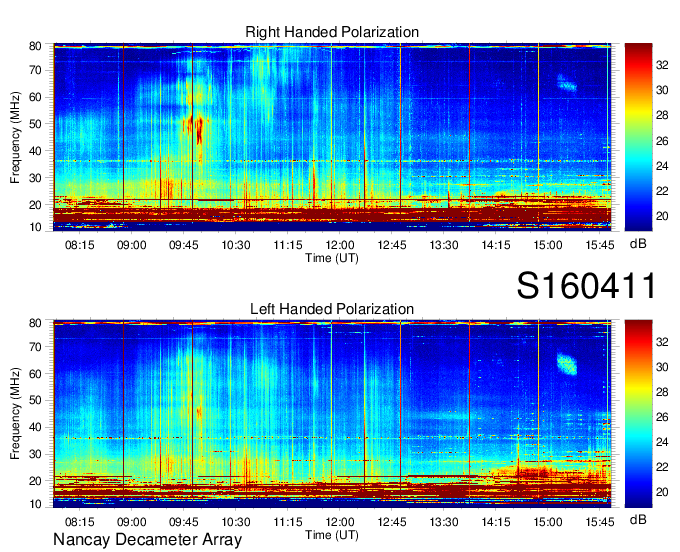Viewport: 680px width, 552px height.
Task: Click the 08:15 time tick of Right Handed plot
Action: pos(80,245)
